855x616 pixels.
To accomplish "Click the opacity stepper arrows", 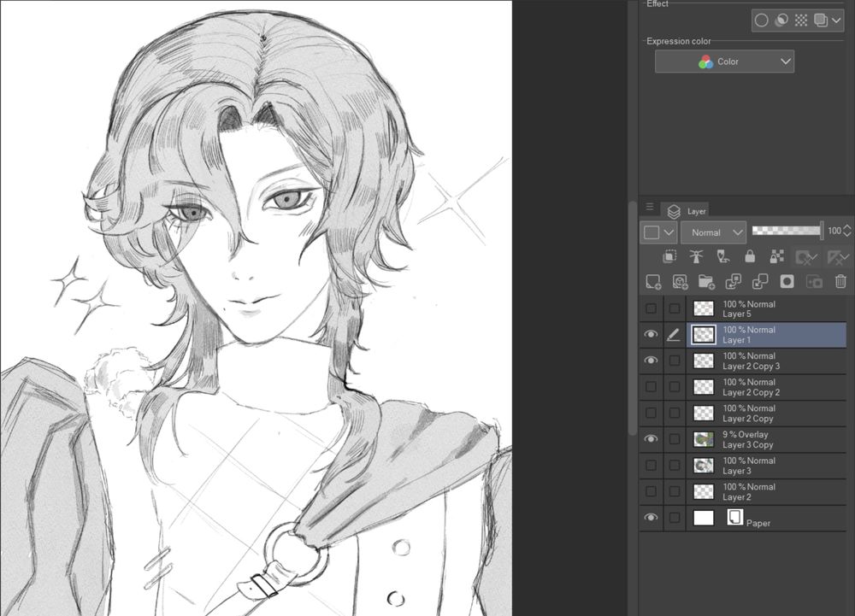I will coord(846,231).
